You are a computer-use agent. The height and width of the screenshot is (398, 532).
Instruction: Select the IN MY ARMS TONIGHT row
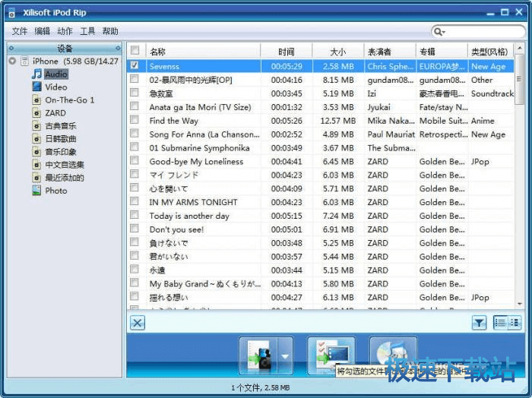(x=321, y=202)
